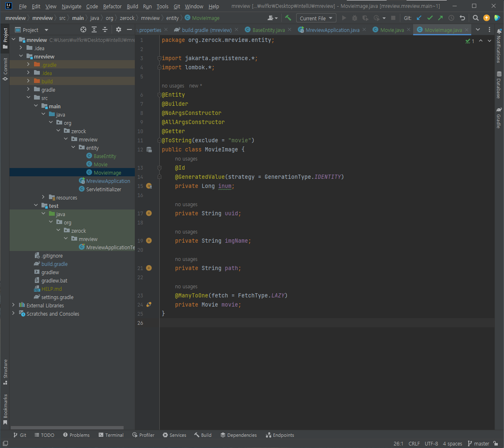Screen dimensions: 504x448
Task: Collapse the entity package node
Action: [73, 148]
